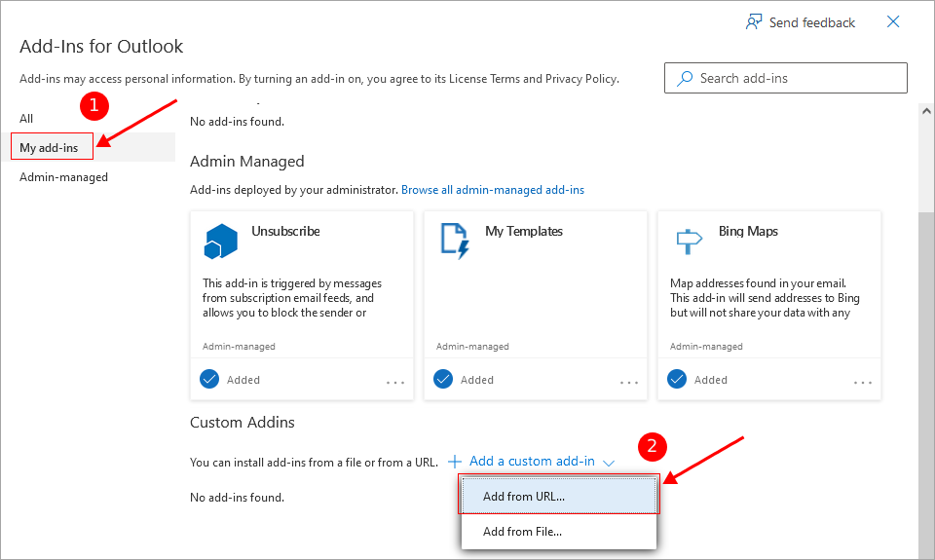Image resolution: width=935 pixels, height=560 pixels.
Task: Click the plus icon for custom add-in
Action: (x=454, y=461)
